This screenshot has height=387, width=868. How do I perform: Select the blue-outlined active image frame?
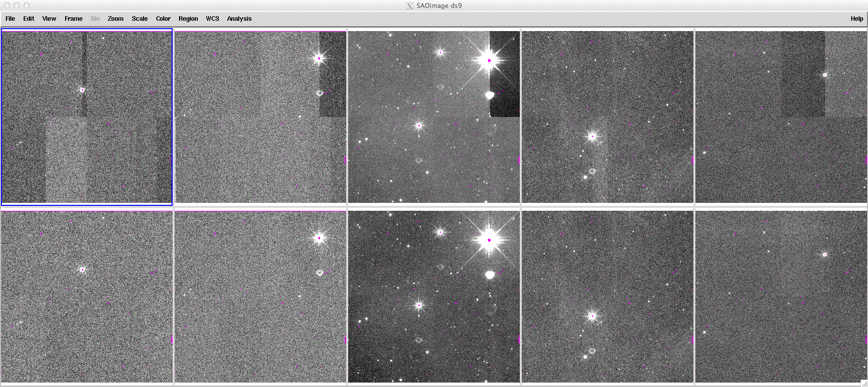pos(87,117)
